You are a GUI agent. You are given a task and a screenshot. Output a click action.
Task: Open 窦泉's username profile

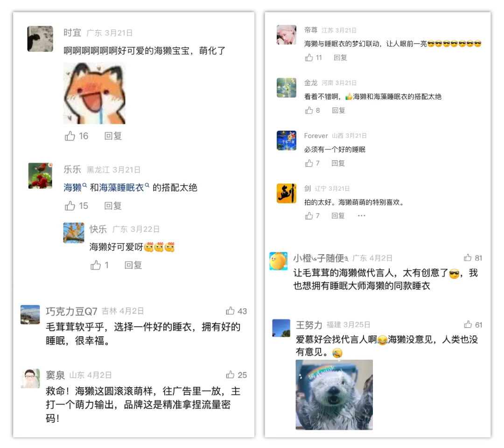tap(55, 375)
